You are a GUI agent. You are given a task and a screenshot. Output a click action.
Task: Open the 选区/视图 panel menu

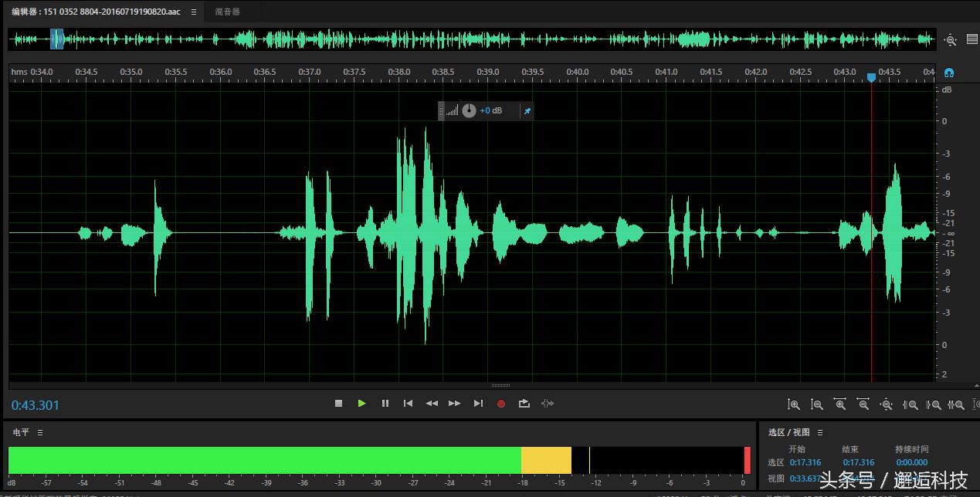(820, 432)
